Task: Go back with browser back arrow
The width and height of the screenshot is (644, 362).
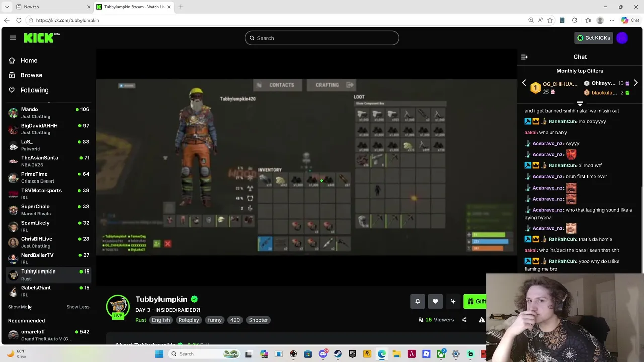Action: point(6,20)
